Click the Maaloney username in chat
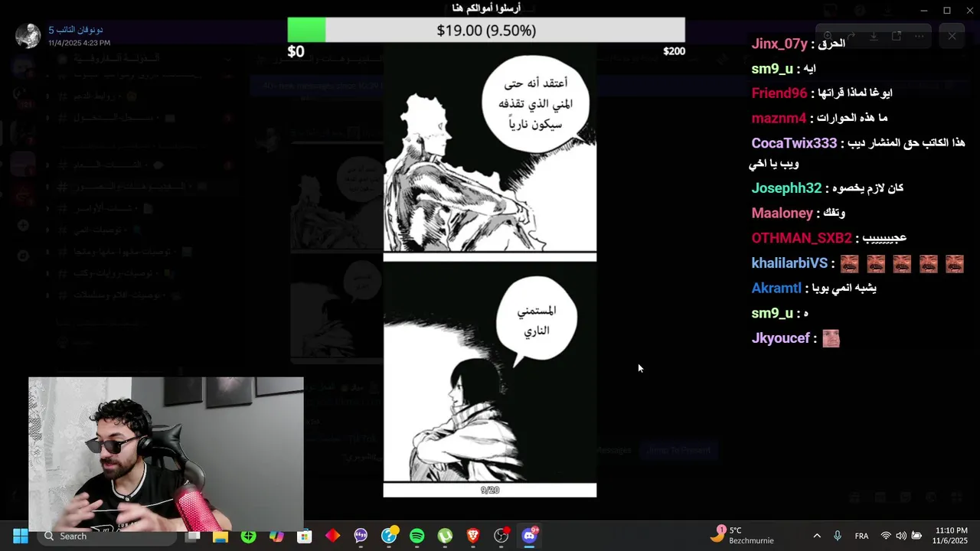This screenshot has height=551, width=980. 782,213
